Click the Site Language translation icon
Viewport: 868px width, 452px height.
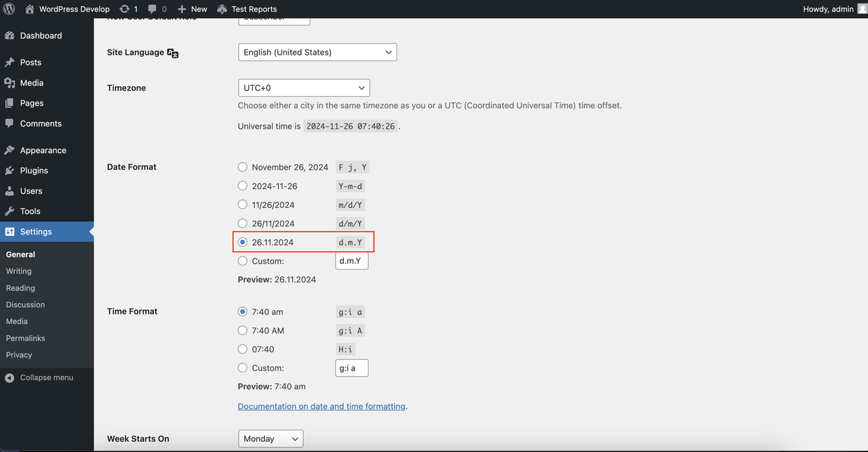tap(173, 53)
